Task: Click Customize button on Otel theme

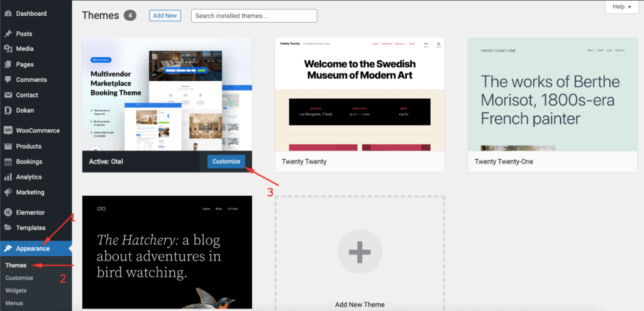Action: 226,162
